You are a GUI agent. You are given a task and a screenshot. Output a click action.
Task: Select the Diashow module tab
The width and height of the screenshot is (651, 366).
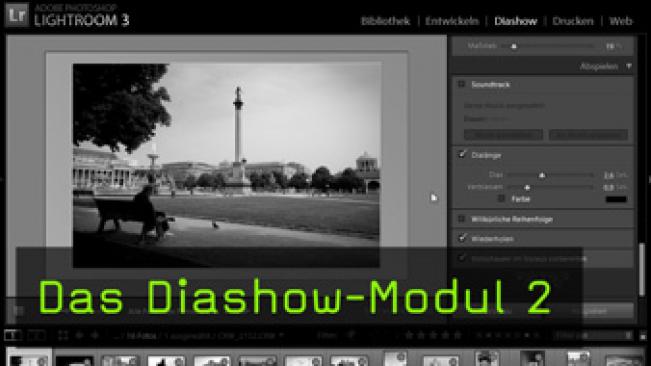[516, 21]
